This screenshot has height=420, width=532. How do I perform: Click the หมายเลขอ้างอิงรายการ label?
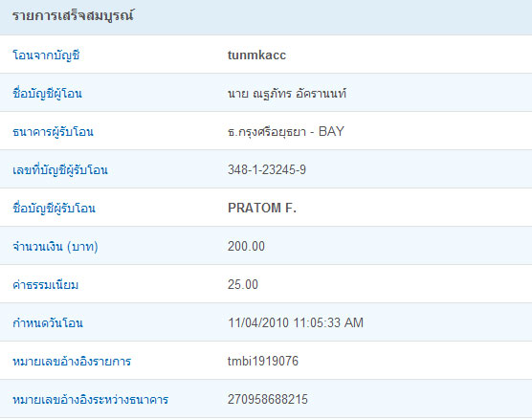coord(72,361)
